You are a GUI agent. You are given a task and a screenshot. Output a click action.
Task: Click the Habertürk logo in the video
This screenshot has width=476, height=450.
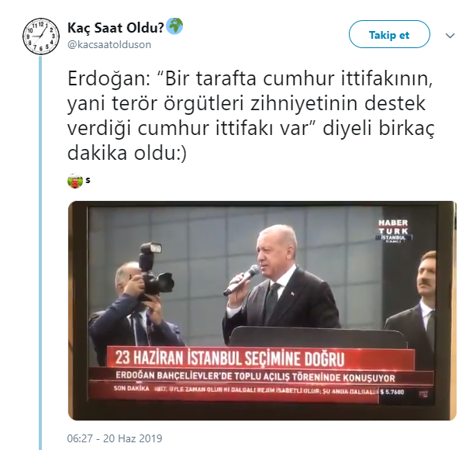393,230
